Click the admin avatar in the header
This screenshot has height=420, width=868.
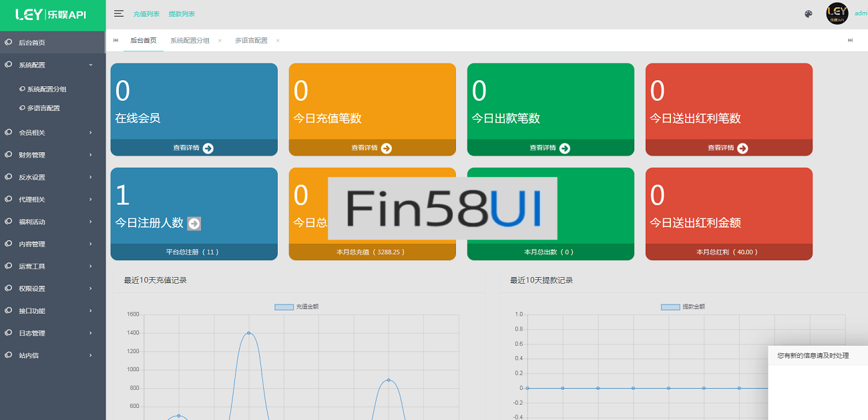tap(837, 13)
